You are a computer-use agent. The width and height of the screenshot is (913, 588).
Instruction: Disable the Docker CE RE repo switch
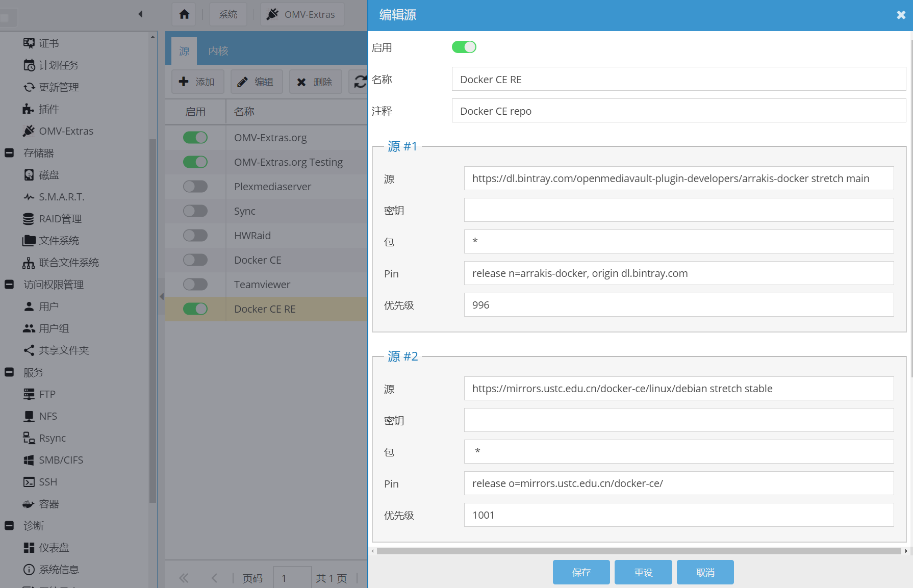195,309
